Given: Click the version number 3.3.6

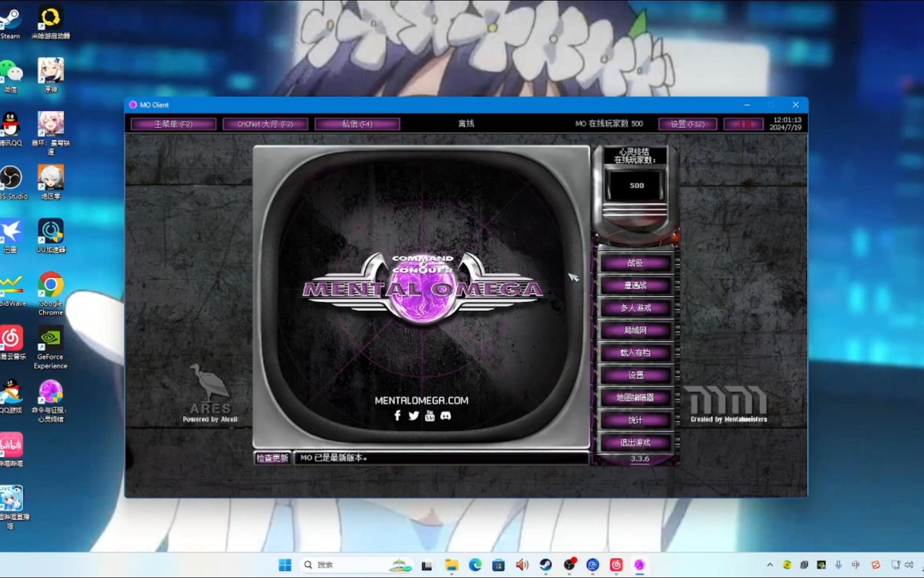Looking at the screenshot, I should [640, 459].
